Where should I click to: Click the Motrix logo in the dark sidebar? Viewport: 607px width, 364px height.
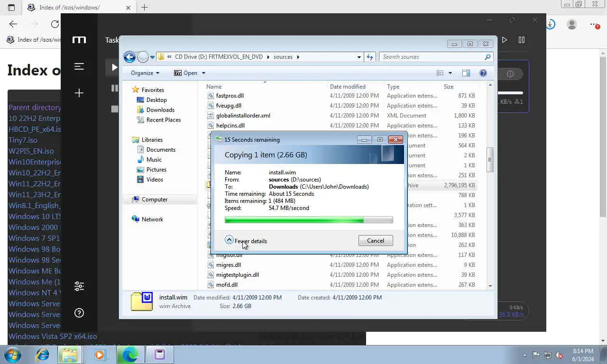point(79,40)
